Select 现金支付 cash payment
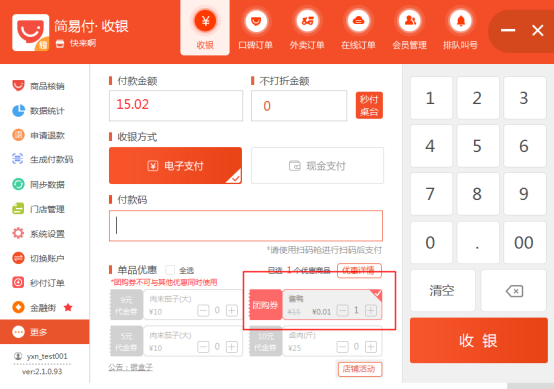This screenshot has height=389, width=554. 317,165
